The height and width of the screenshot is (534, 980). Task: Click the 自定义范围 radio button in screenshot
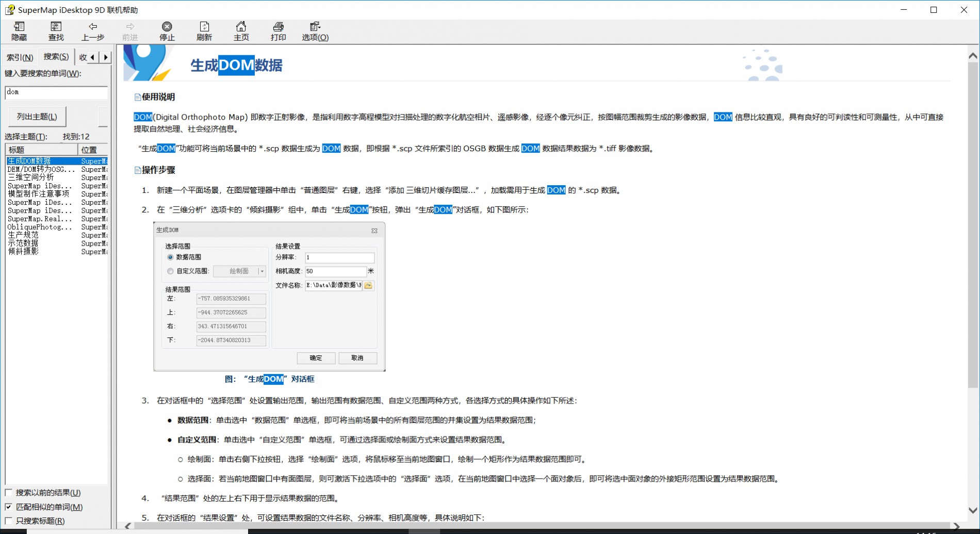[x=170, y=271]
